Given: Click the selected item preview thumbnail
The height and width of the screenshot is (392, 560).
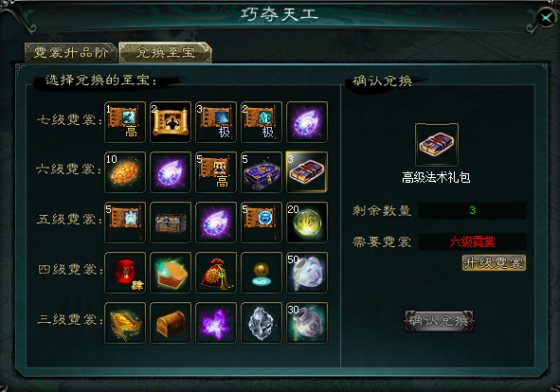Looking at the screenshot, I should 437,145.
